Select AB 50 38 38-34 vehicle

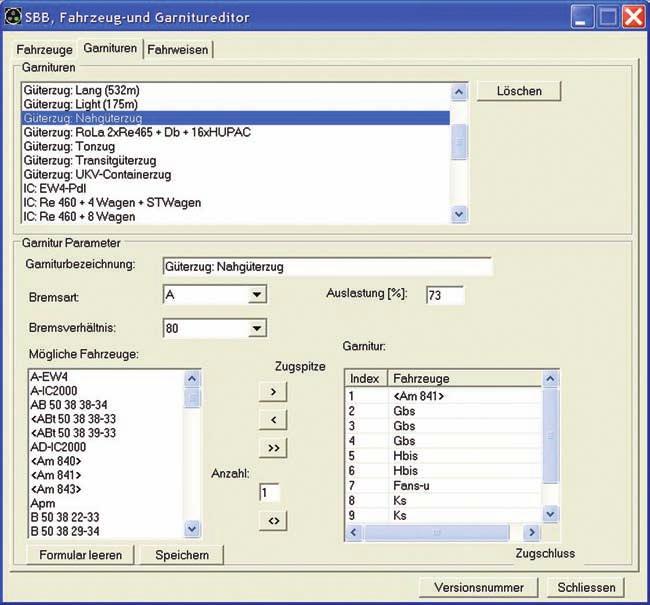[x=107, y=405]
